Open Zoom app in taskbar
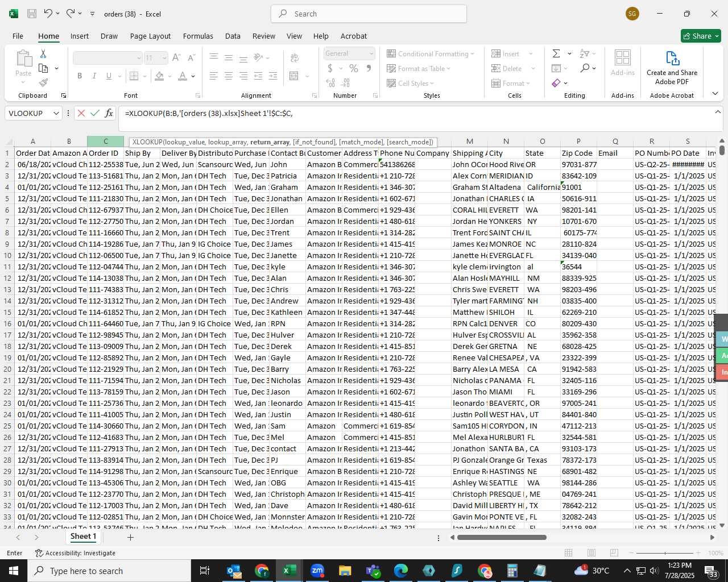 [317, 571]
